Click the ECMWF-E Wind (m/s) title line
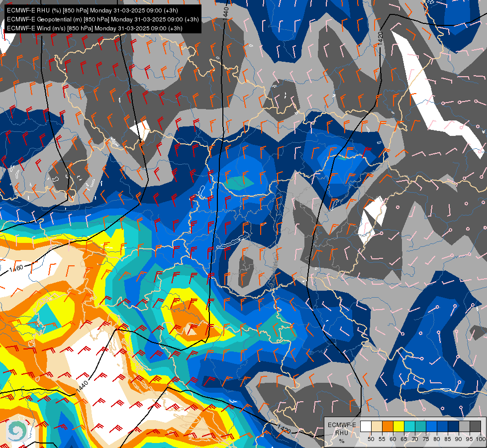The width and height of the screenshot is (487, 448). pos(95,28)
